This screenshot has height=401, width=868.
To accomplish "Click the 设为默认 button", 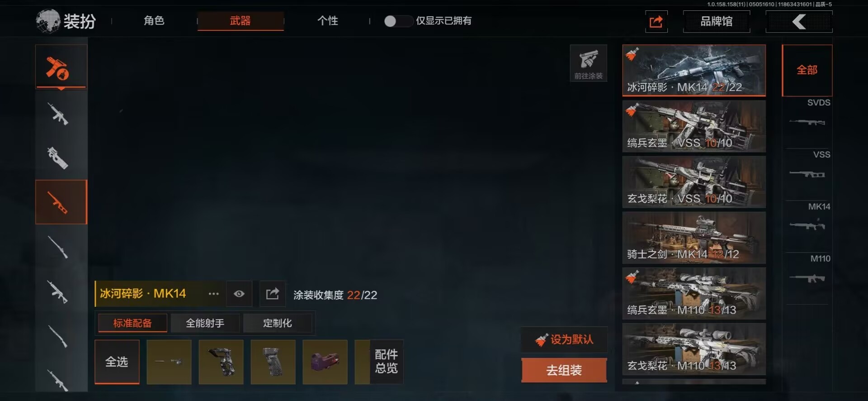I will tap(564, 339).
